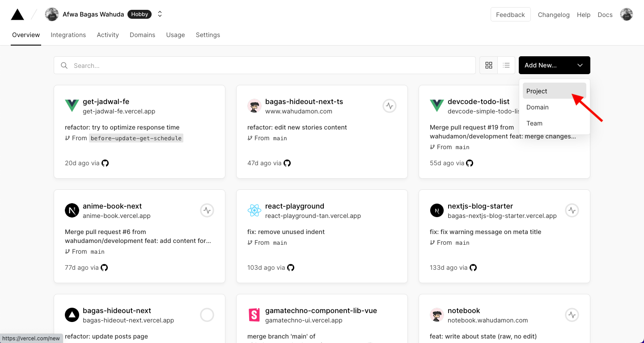Open the account avatar menu at top right

point(627,14)
